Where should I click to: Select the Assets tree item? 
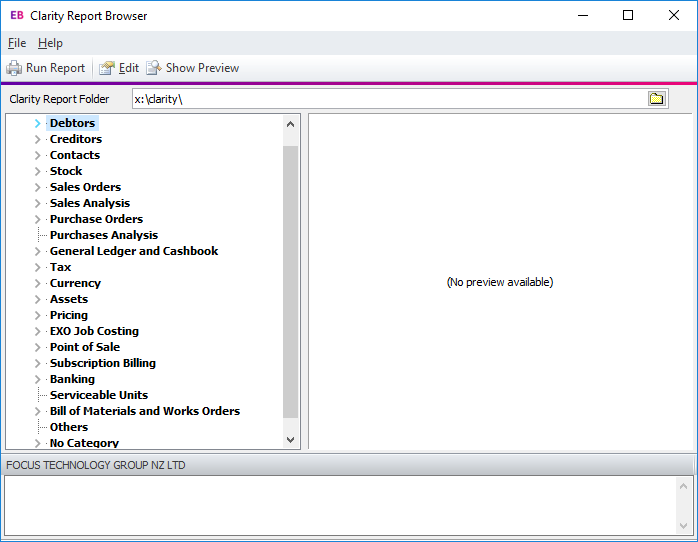[x=69, y=299]
